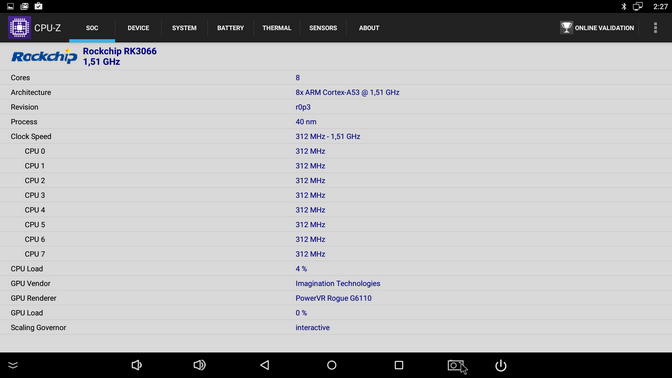Click the CPU 7 row label
The image size is (672, 378).
pyautogui.click(x=35, y=254)
